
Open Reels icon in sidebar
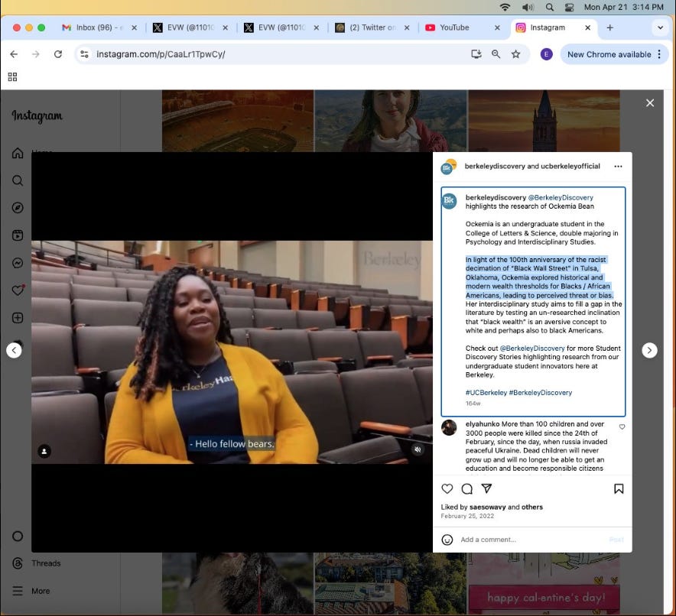click(18, 235)
